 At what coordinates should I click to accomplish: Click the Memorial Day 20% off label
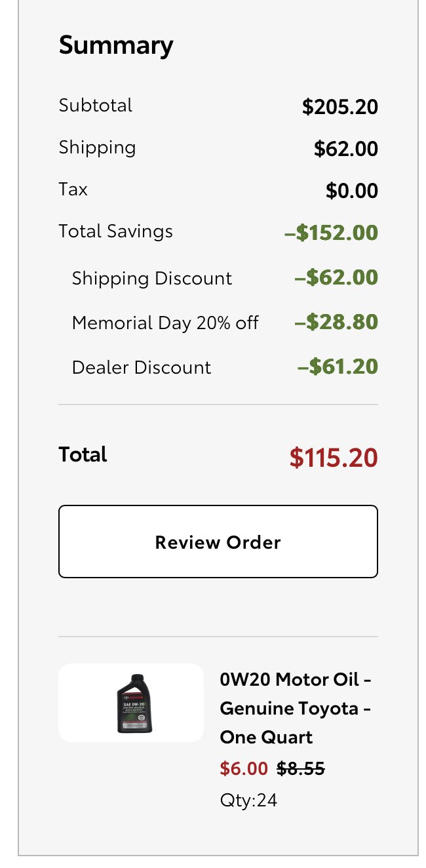tap(165, 323)
